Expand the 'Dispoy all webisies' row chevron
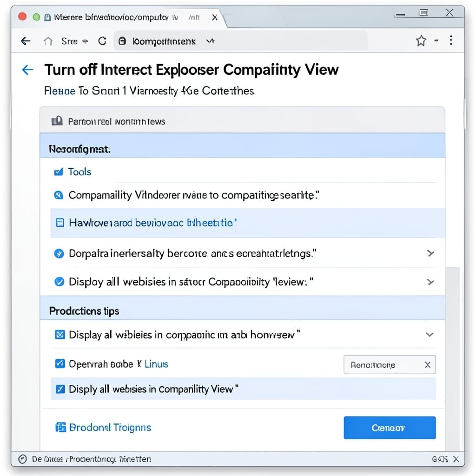The height and width of the screenshot is (476, 476). click(430, 282)
